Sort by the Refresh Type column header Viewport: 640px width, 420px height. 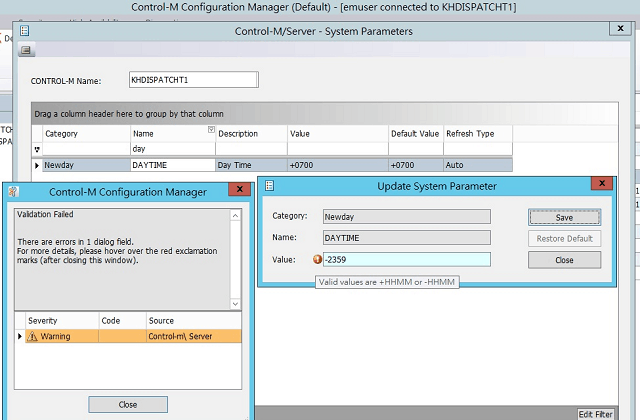point(478,134)
